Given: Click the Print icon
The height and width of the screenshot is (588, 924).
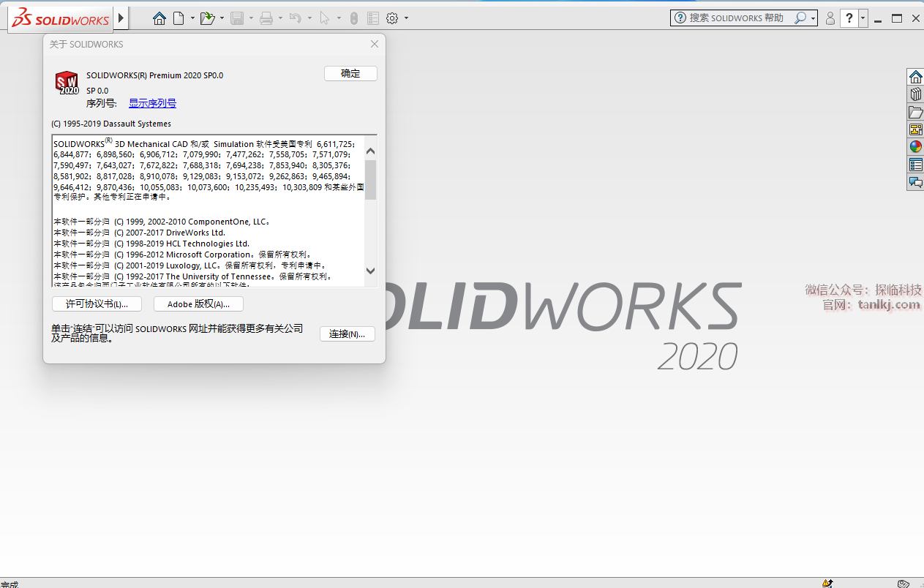Looking at the screenshot, I should [266, 18].
